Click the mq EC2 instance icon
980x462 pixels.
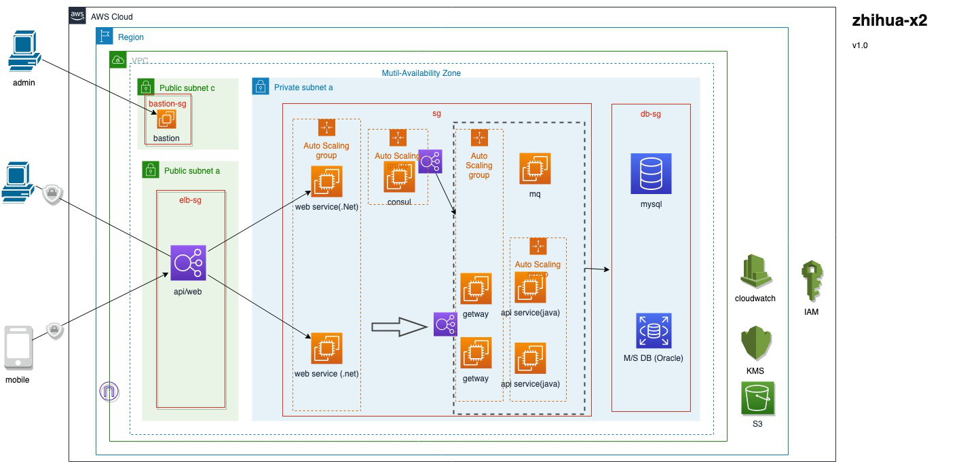[535, 168]
